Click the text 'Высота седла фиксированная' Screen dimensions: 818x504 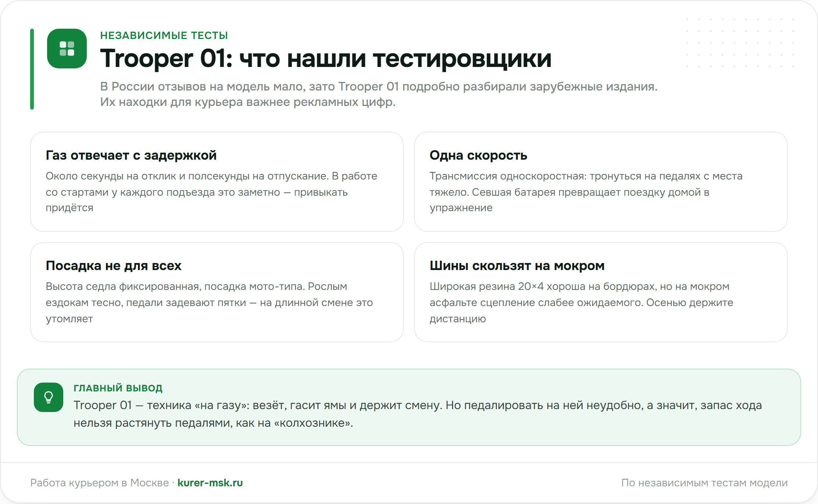pyautogui.click(x=123, y=286)
